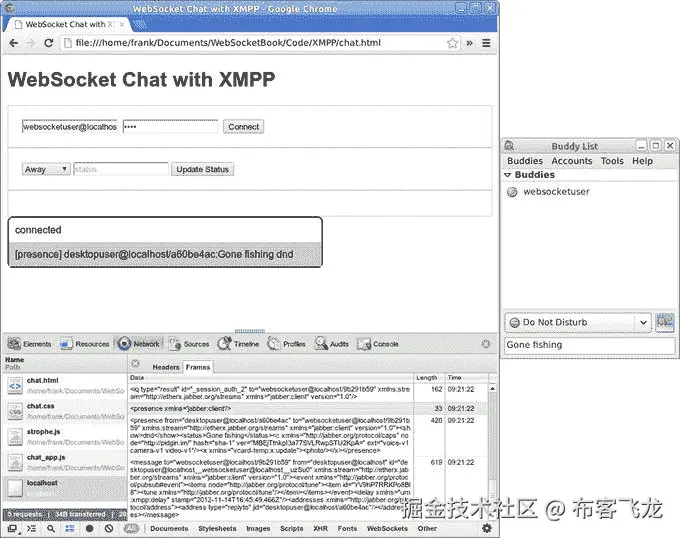Click the presence xmlns jabber:client frame row

309,408
